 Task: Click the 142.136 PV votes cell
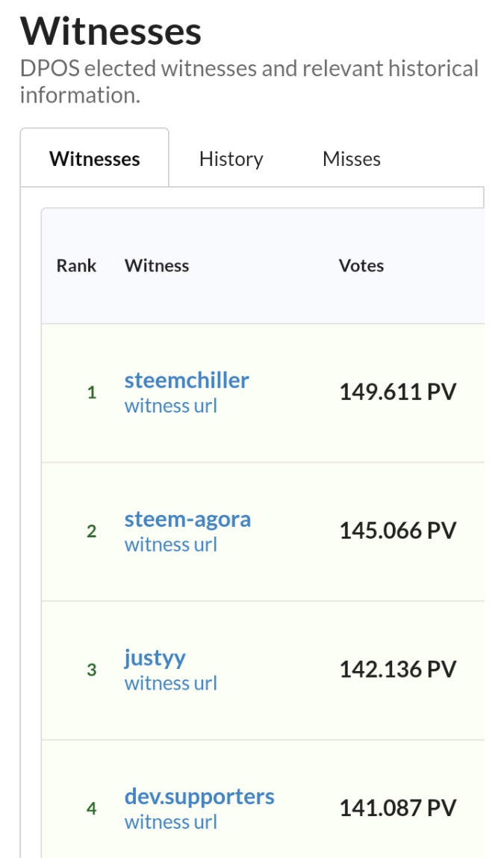click(397, 670)
